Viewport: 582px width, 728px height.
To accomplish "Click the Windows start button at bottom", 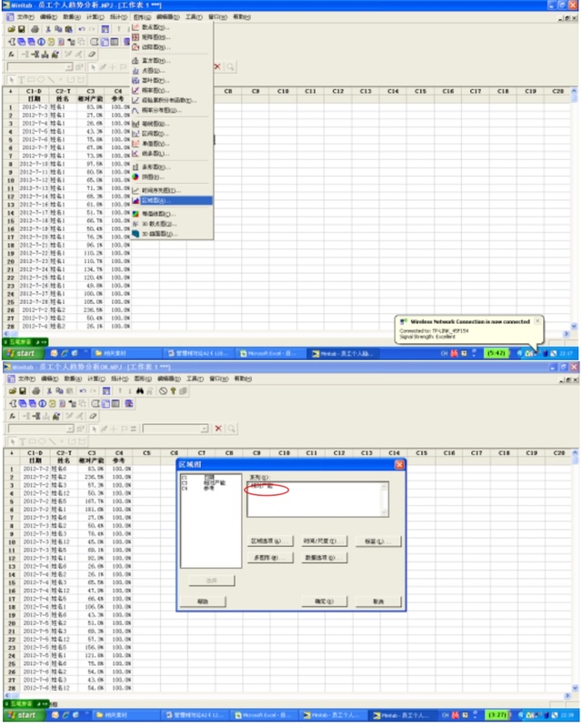I will (23, 715).
